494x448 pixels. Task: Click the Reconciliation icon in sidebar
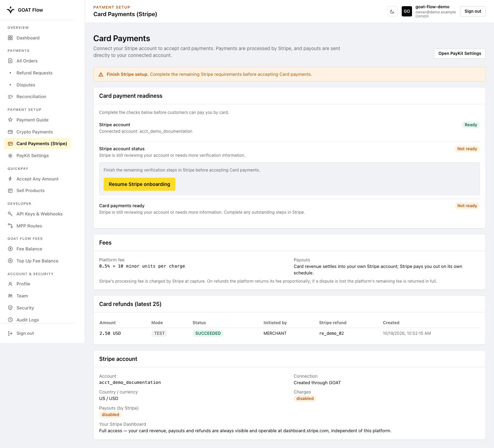tap(10, 97)
